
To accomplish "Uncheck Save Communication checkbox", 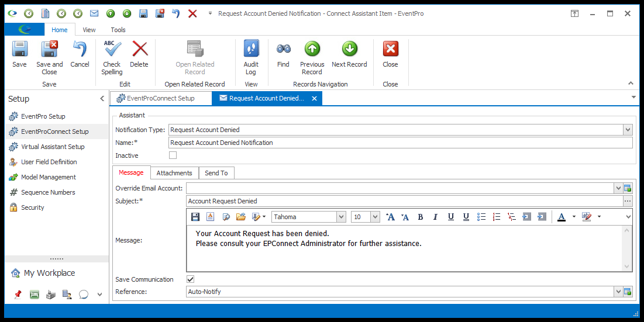I will point(190,279).
